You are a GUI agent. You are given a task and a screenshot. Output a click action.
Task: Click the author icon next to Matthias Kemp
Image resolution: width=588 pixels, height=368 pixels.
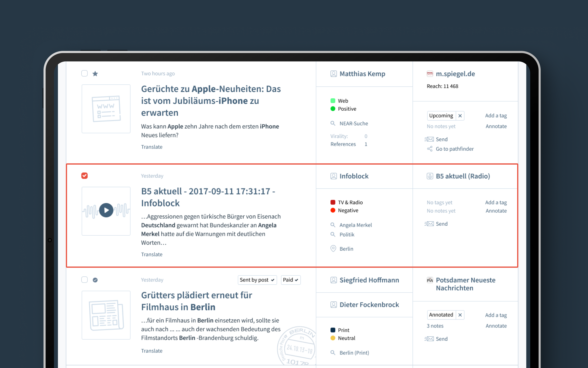pos(334,74)
